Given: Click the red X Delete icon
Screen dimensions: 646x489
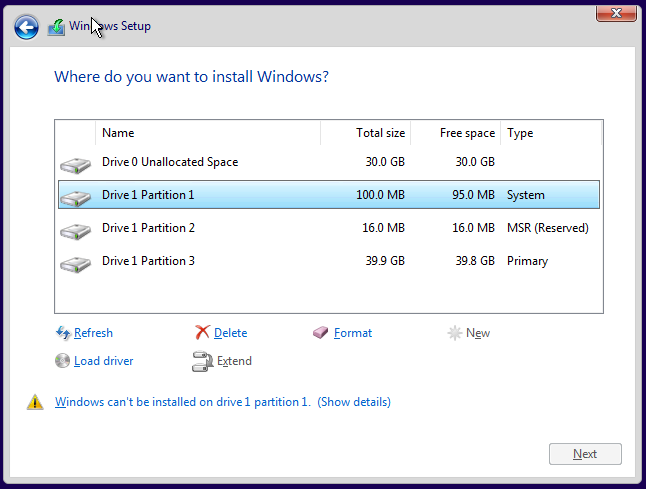Looking at the screenshot, I should pyautogui.click(x=202, y=332).
